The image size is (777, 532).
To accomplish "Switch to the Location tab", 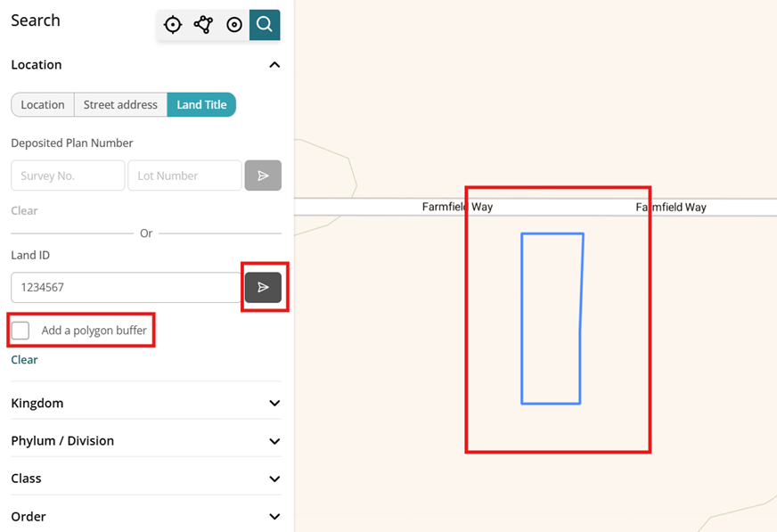I will [x=43, y=104].
